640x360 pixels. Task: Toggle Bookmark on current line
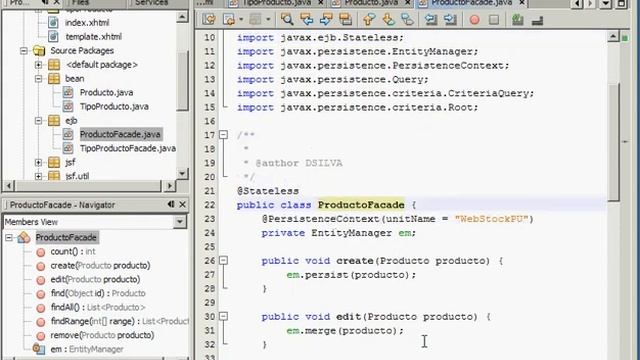[x=407, y=19]
